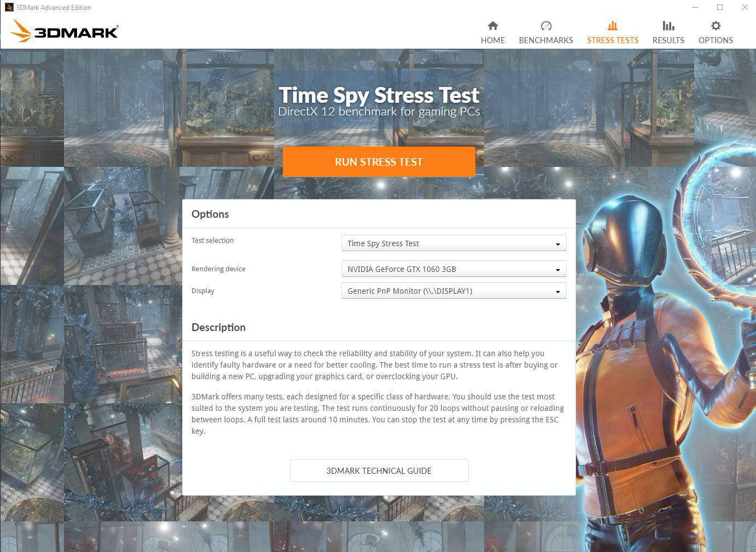Click the 'Description' section heading
The height and width of the screenshot is (552, 756).
[x=218, y=327]
